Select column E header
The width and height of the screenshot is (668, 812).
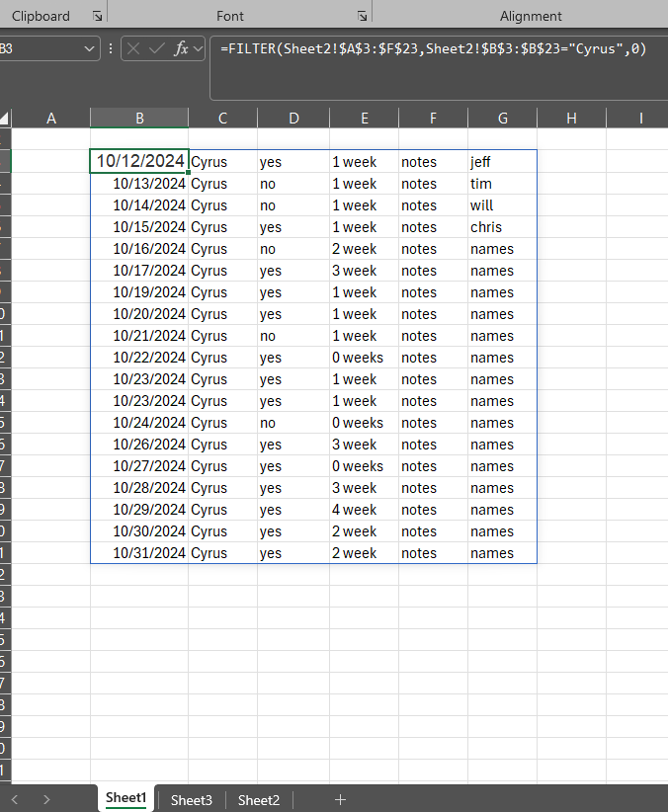[x=365, y=119]
